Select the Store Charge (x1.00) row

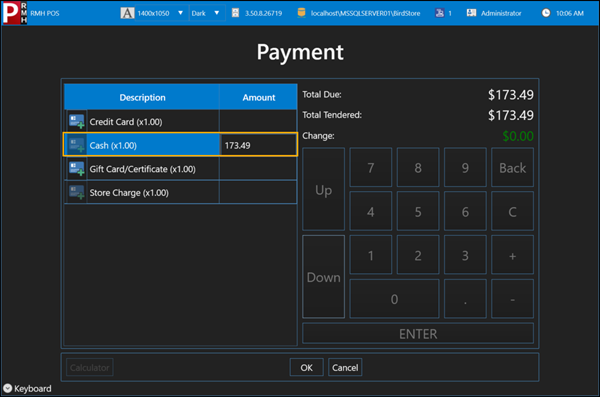[180, 192]
